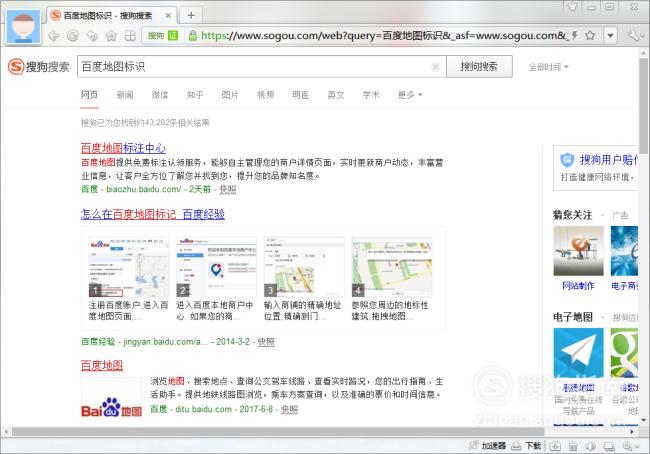
Task: Expand the 全部时间 time filter
Action: coord(548,67)
